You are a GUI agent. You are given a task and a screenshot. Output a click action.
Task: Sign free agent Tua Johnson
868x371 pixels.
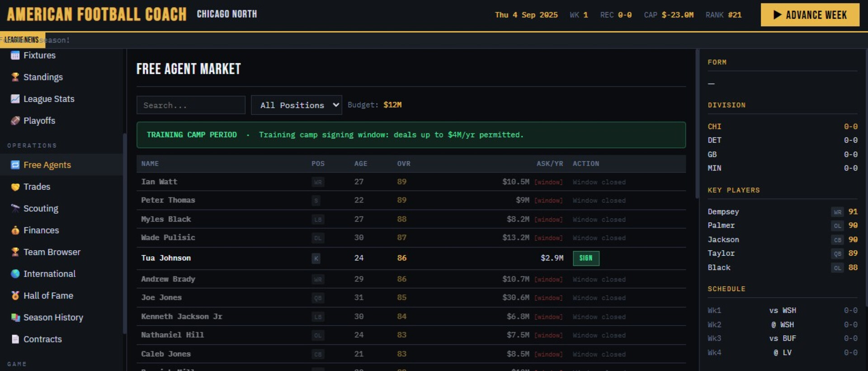tap(585, 258)
